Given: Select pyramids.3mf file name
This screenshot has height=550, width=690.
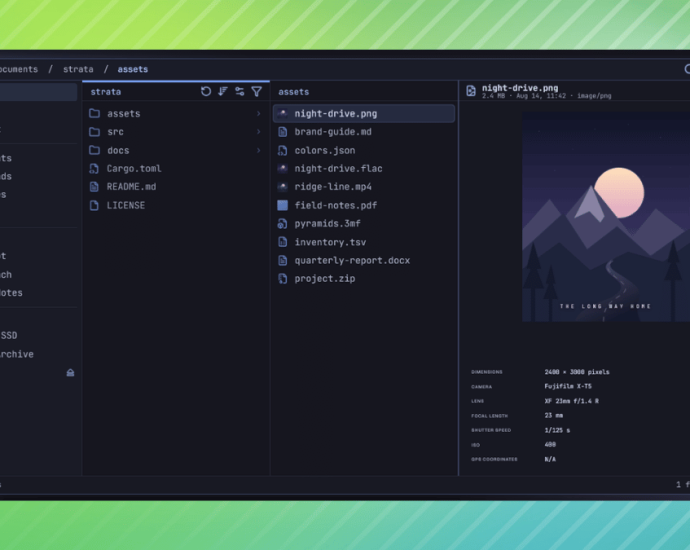Looking at the screenshot, I should 327,224.
